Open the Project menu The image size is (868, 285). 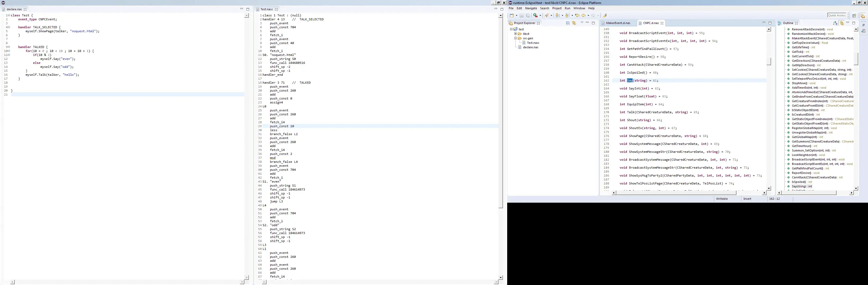click(557, 8)
